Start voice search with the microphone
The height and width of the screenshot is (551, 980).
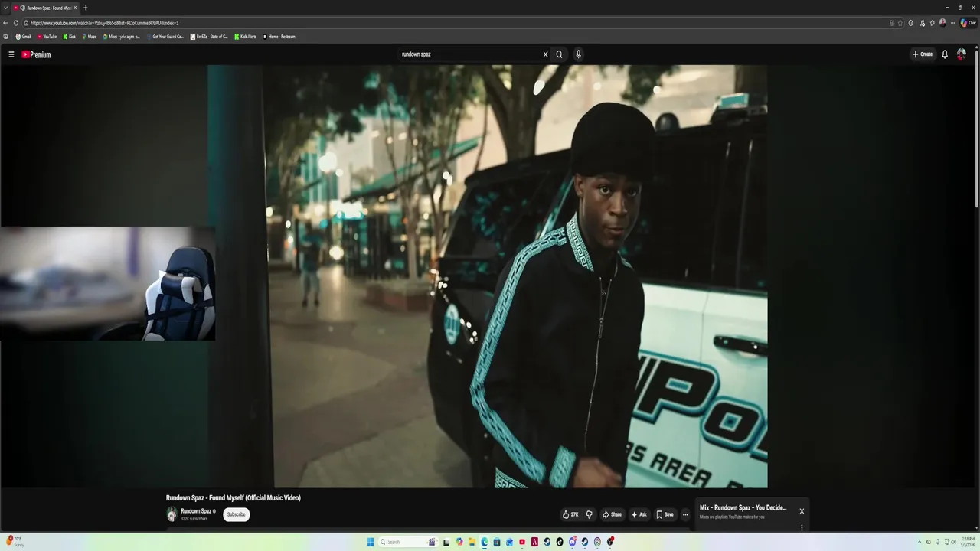point(578,54)
